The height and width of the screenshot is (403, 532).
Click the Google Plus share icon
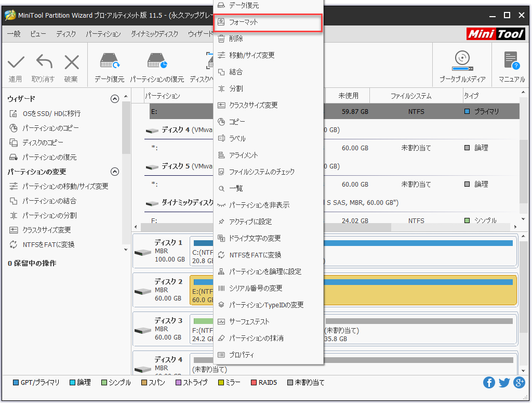[519, 383]
